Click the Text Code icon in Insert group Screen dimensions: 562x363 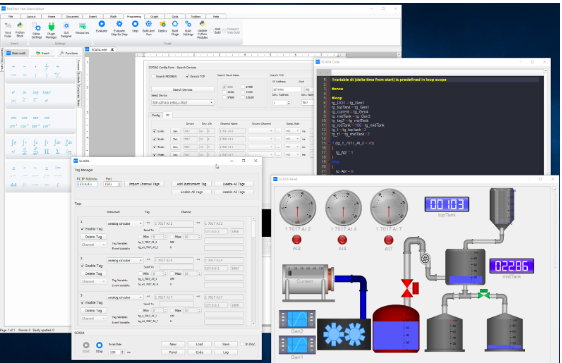point(8,26)
